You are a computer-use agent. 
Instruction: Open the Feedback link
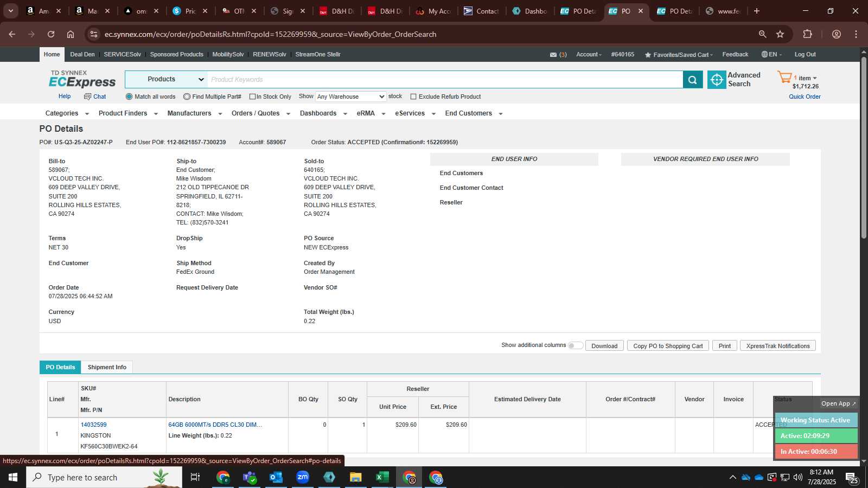[735, 54]
